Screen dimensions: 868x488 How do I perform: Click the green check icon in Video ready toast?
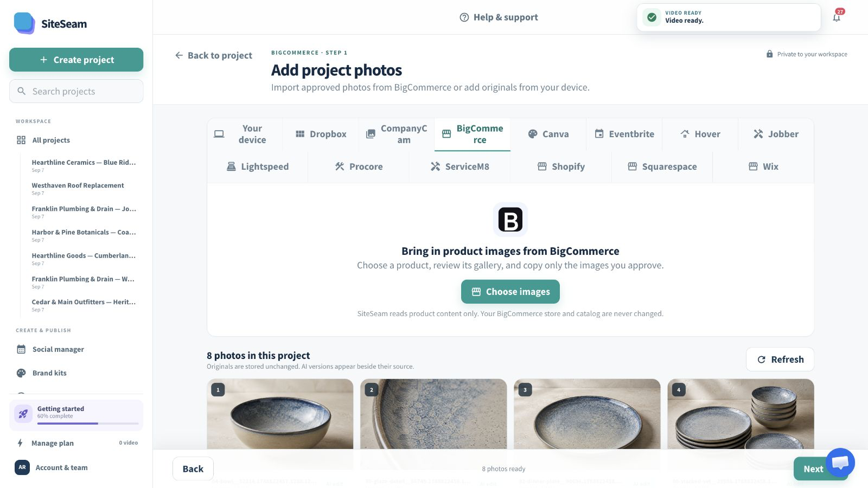coord(652,17)
